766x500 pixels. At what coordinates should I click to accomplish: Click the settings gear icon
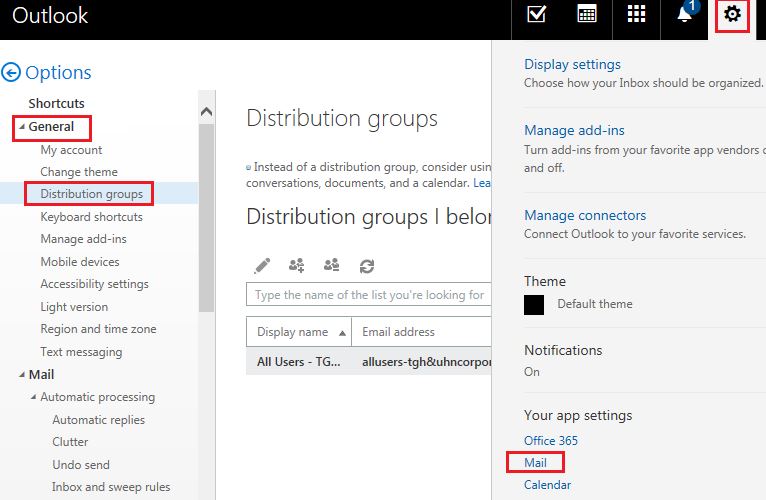733,15
